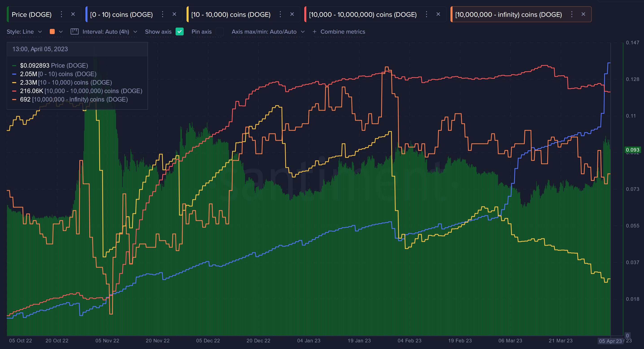Open options menu for [10,000 - 10,000,000) coins metric

(427, 14)
